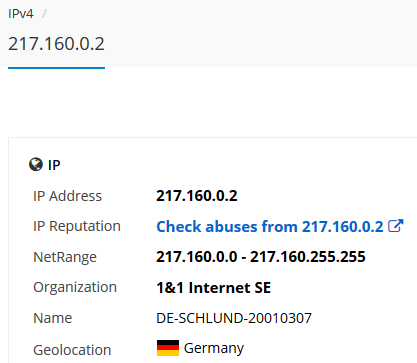Click the Organization field label
The image size is (417, 363).
(x=75, y=288)
